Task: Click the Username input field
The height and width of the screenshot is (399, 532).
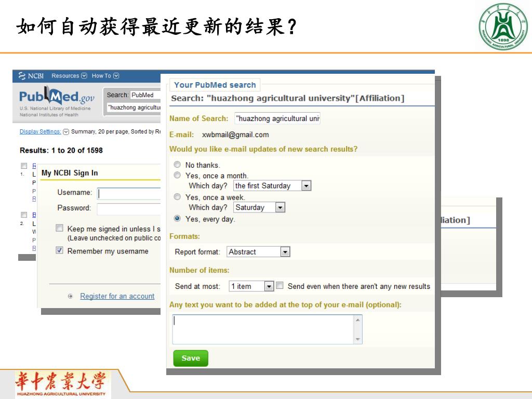Action: (x=129, y=193)
